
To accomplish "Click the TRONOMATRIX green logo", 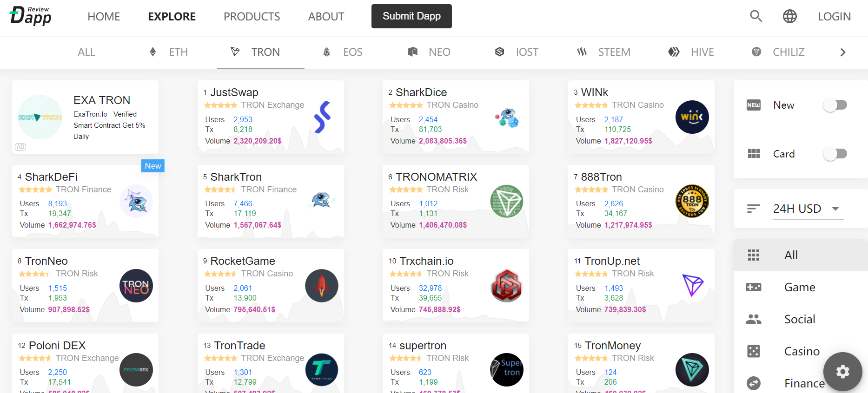I will tap(507, 201).
